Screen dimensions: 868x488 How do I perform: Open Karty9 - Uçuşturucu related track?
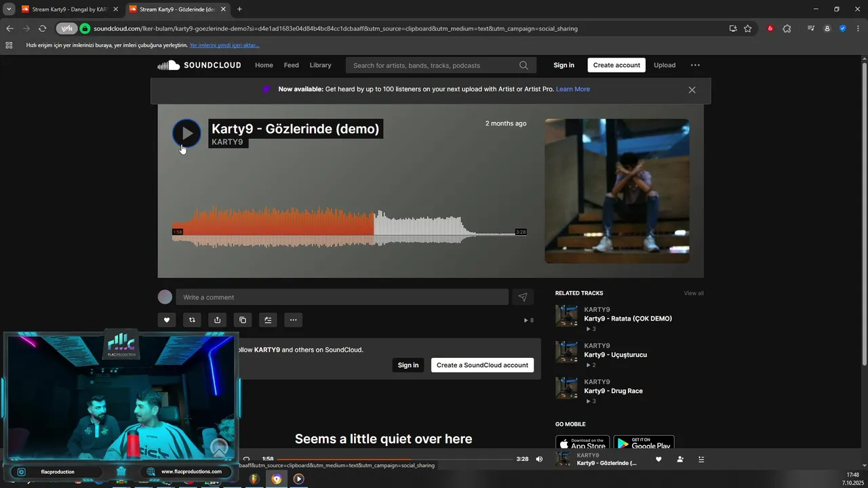(616, 354)
